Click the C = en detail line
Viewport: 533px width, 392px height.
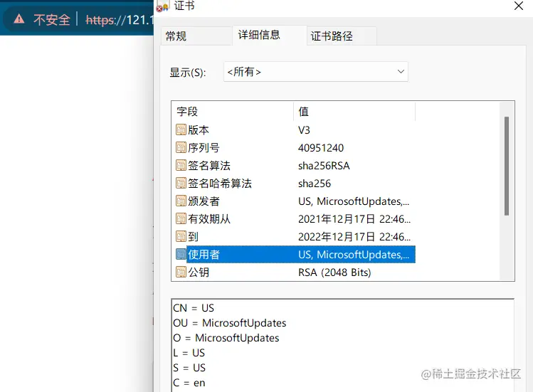point(189,383)
